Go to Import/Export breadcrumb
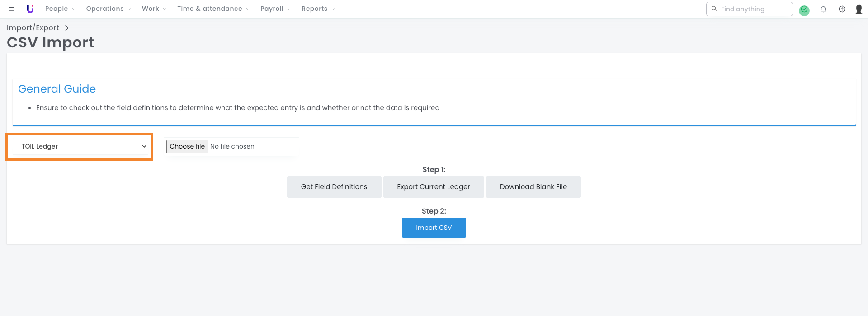The width and height of the screenshot is (868, 316). click(33, 28)
